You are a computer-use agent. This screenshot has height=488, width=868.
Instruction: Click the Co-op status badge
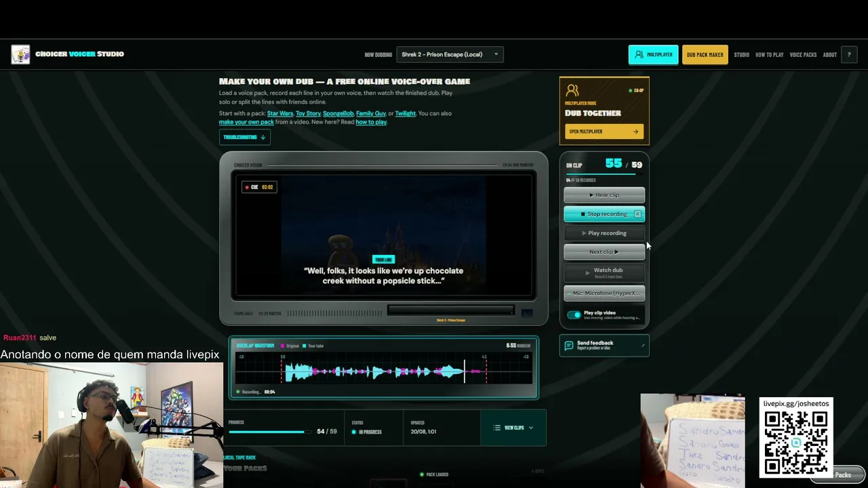(636, 90)
